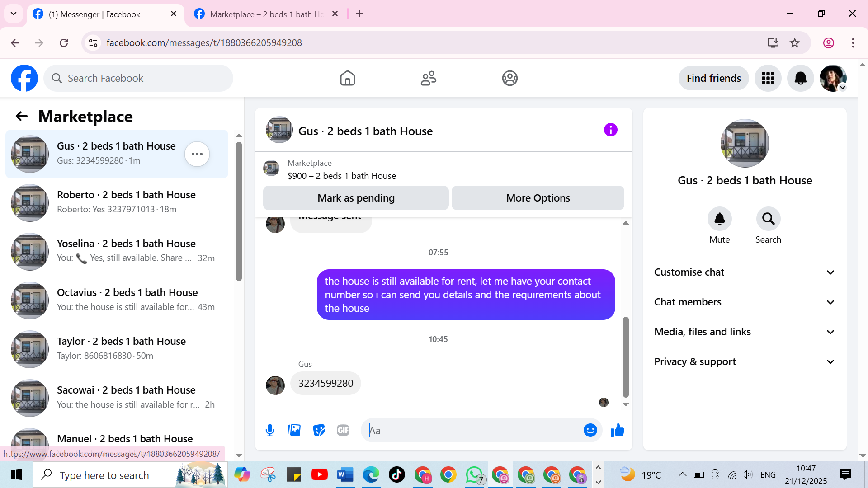The height and width of the screenshot is (488, 868).
Task: Click the chat messages scrollbar thumb
Action: (626, 357)
